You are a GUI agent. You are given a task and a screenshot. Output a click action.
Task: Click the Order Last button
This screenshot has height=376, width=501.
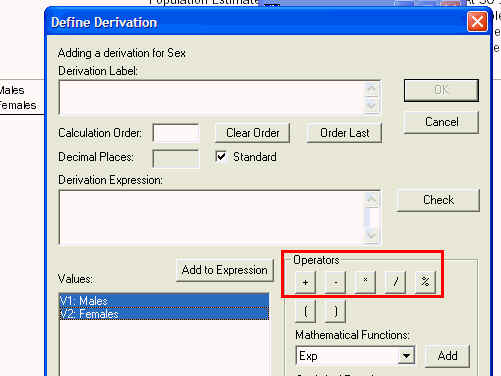pos(344,133)
